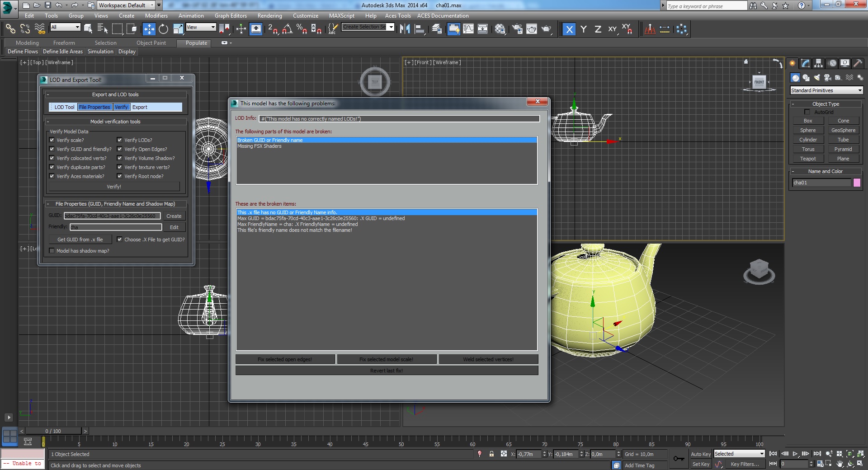Viewport: 868px width, 470px height.
Task: Uncheck the Verify LODs? checkbox
Action: click(119, 140)
